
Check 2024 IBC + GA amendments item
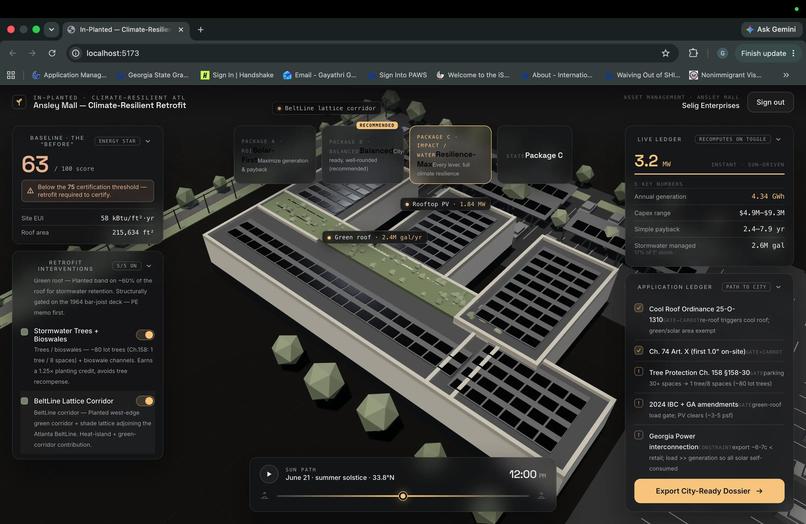click(638, 403)
